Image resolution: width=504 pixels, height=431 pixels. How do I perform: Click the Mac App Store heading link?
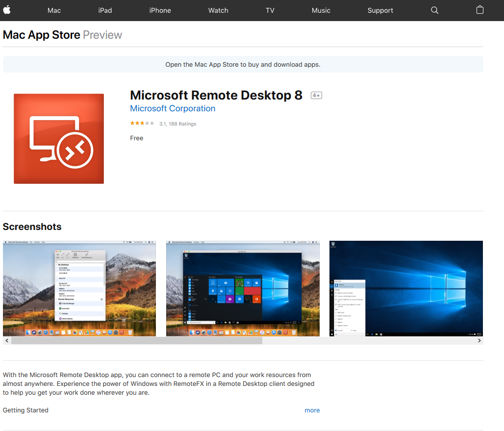click(42, 35)
